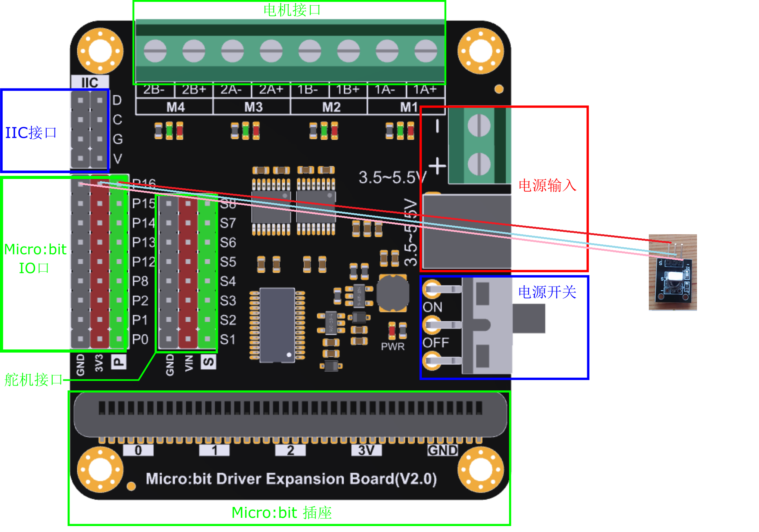Click the green signal pin beside S1
The height and width of the screenshot is (532, 759).
click(x=207, y=339)
